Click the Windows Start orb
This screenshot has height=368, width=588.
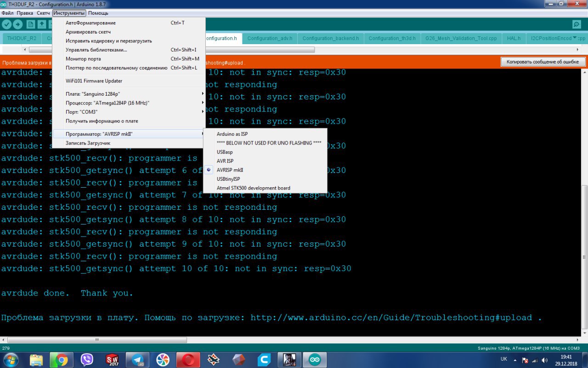tap(11, 359)
